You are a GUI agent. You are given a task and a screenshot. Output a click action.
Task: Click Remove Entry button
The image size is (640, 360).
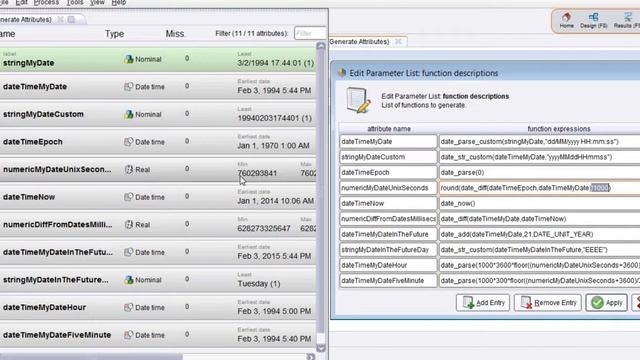tap(548, 303)
